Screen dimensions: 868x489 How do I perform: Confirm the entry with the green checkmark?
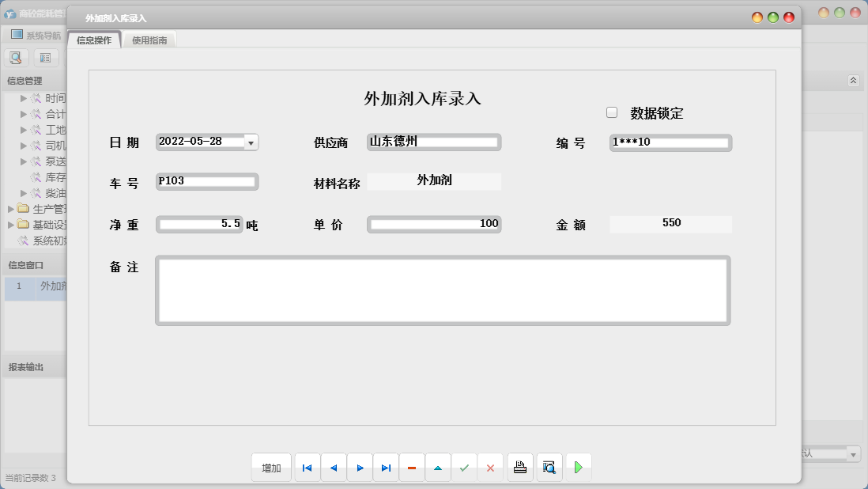point(465,468)
